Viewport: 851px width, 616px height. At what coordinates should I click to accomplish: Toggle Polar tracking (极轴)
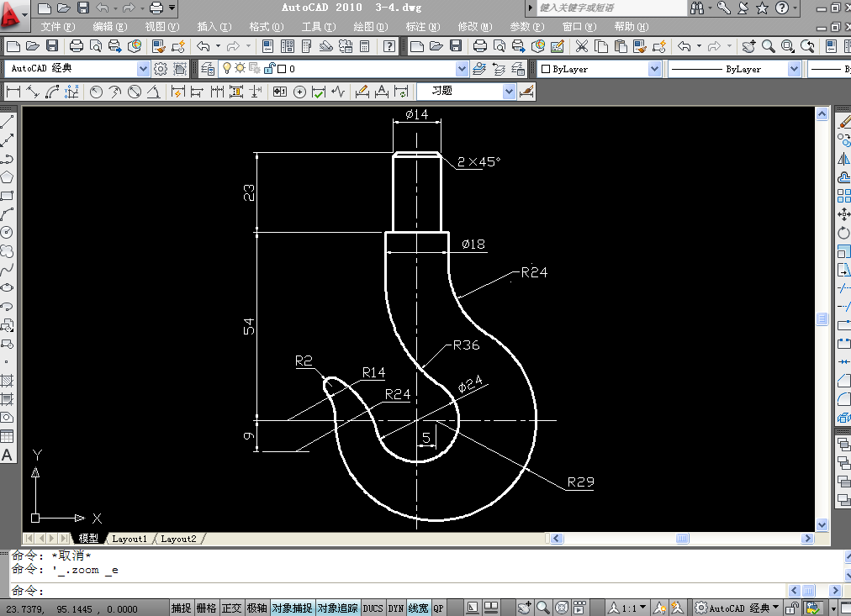[x=256, y=608]
